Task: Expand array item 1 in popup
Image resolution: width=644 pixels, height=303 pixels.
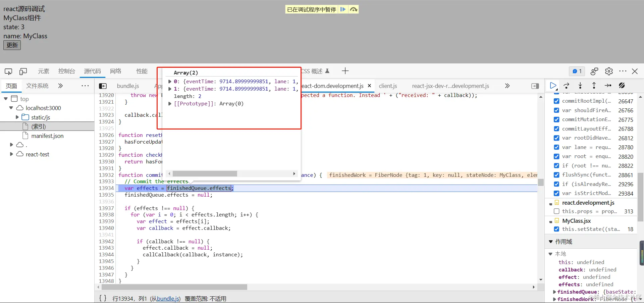Action: click(170, 89)
